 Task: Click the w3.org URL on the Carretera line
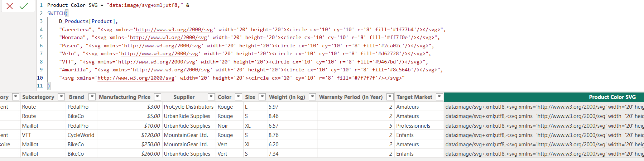[174, 29]
